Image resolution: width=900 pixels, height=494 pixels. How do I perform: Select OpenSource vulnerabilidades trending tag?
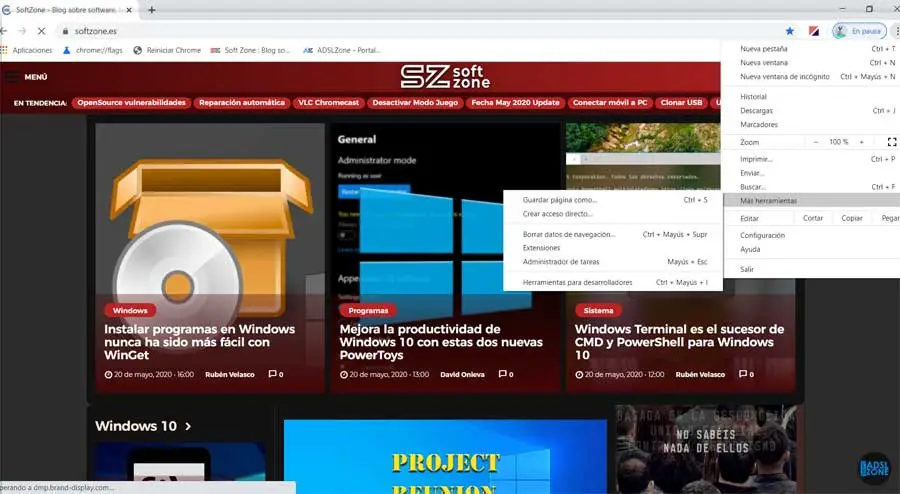click(131, 103)
